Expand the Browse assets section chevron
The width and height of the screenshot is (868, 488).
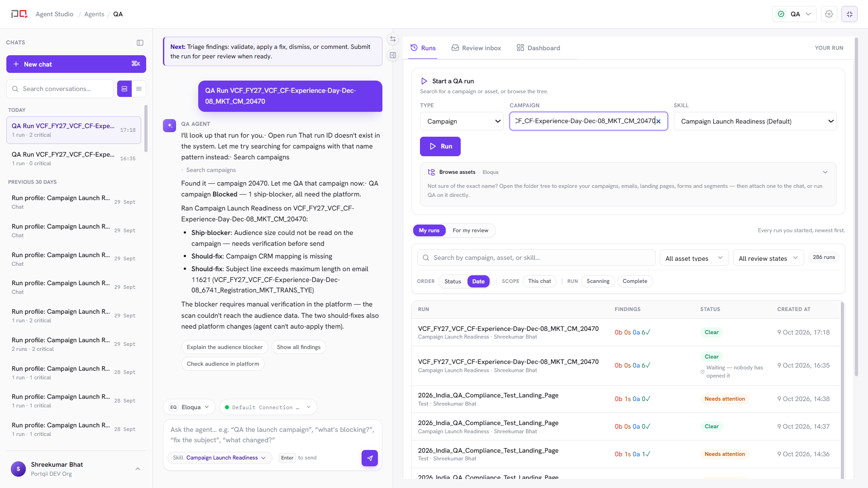coord(825,172)
